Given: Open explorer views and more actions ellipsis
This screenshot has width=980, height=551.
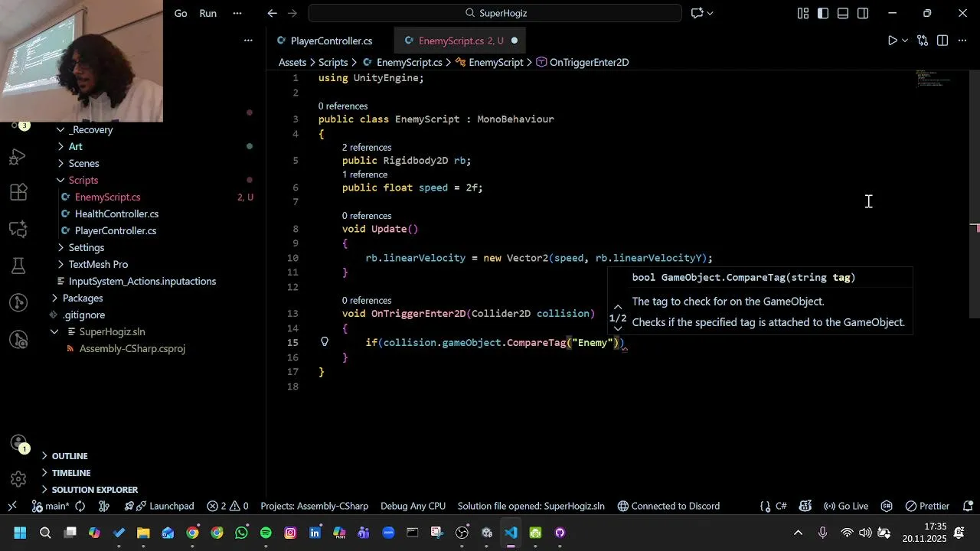Looking at the screenshot, I should [x=248, y=41].
